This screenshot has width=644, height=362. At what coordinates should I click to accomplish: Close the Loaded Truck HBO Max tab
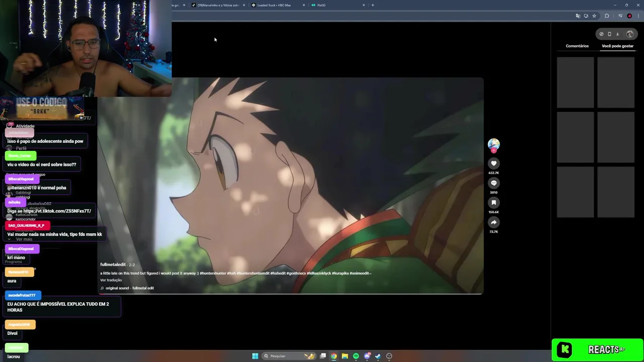[304, 5]
